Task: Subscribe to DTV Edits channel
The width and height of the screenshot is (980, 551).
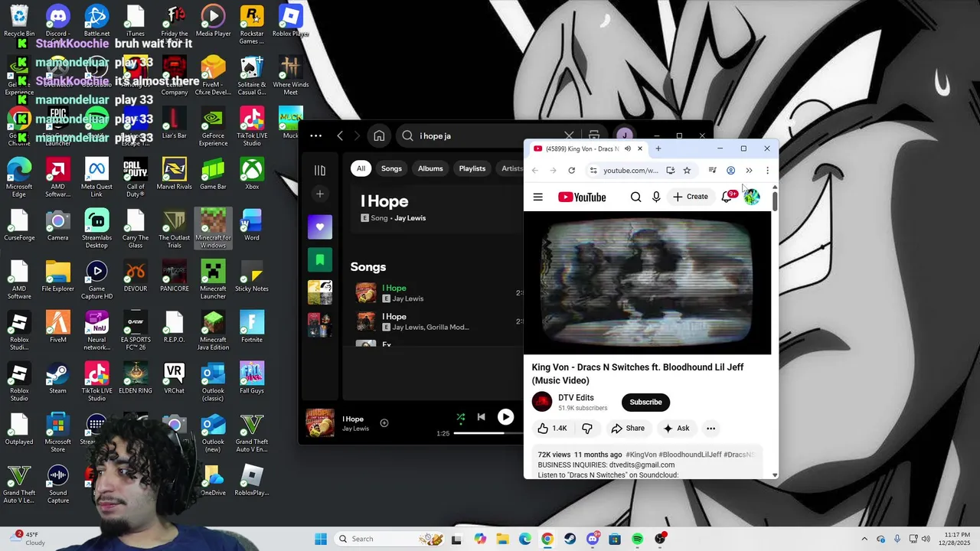Action: point(645,402)
